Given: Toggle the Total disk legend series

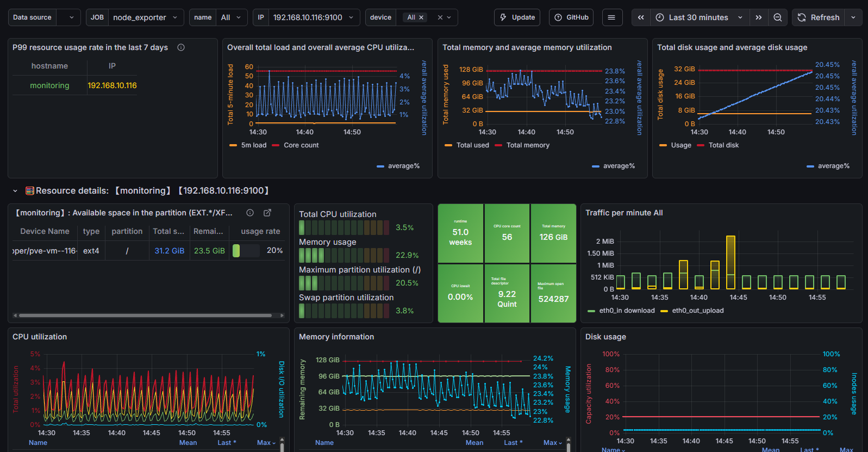Looking at the screenshot, I should (x=723, y=145).
